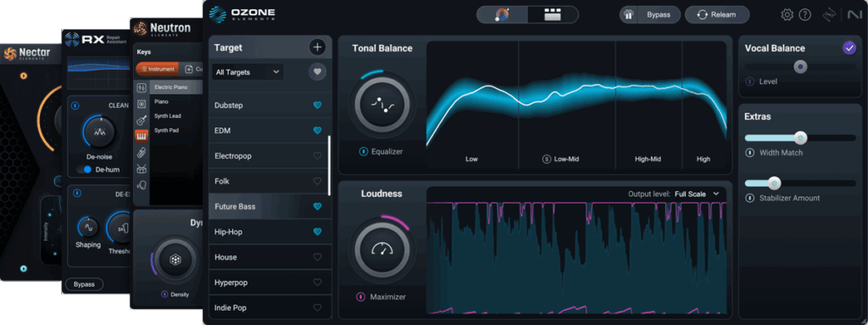Open the Output level Full Scale dropdown
Image resolution: width=868 pixels, height=325 pixels.
click(x=697, y=194)
